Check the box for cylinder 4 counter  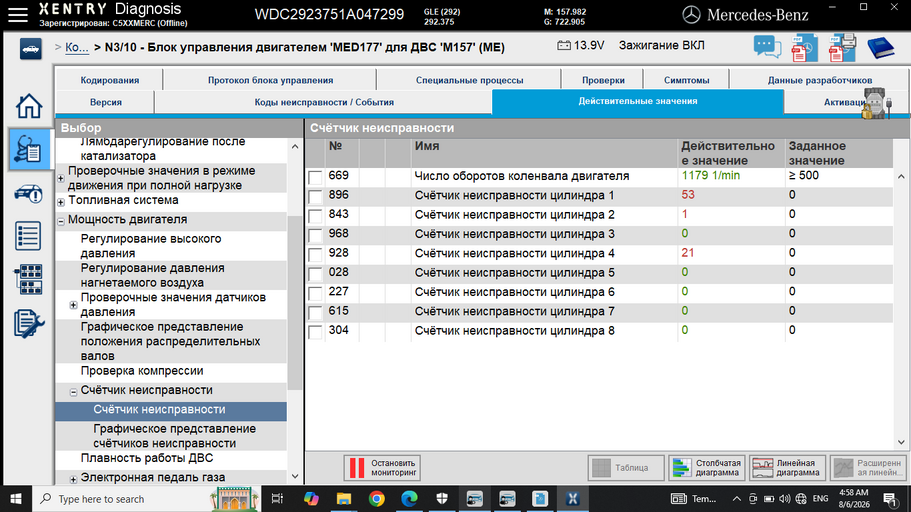pyautogui.click(x=315, y=255)
